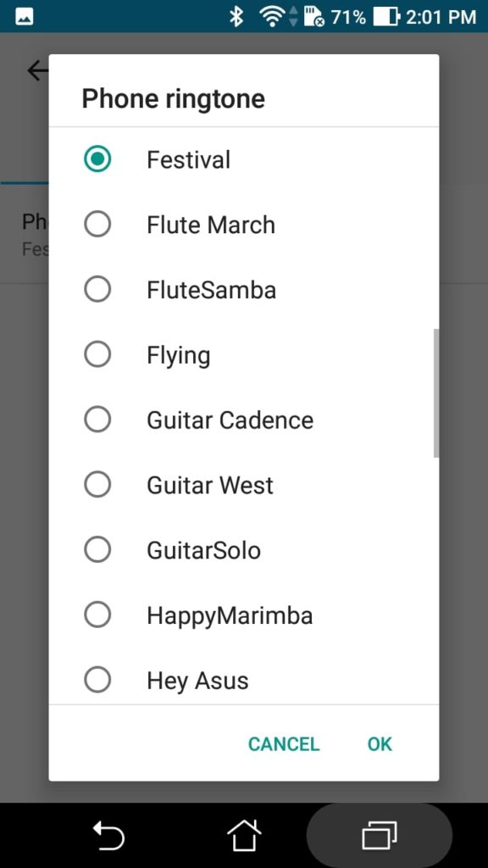Tap the Bluetooth status bar icon
The image size is (488, 868).
coord(237,17)
